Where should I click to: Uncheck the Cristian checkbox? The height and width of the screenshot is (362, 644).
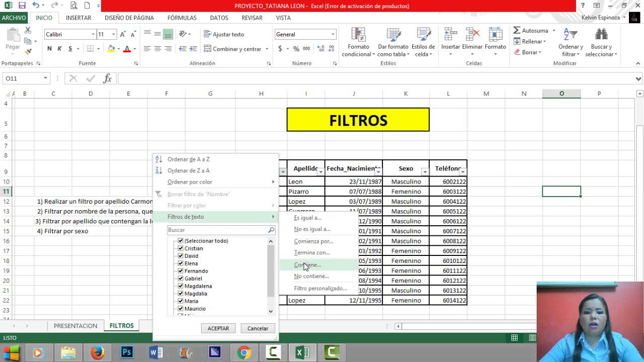[181, 248]
